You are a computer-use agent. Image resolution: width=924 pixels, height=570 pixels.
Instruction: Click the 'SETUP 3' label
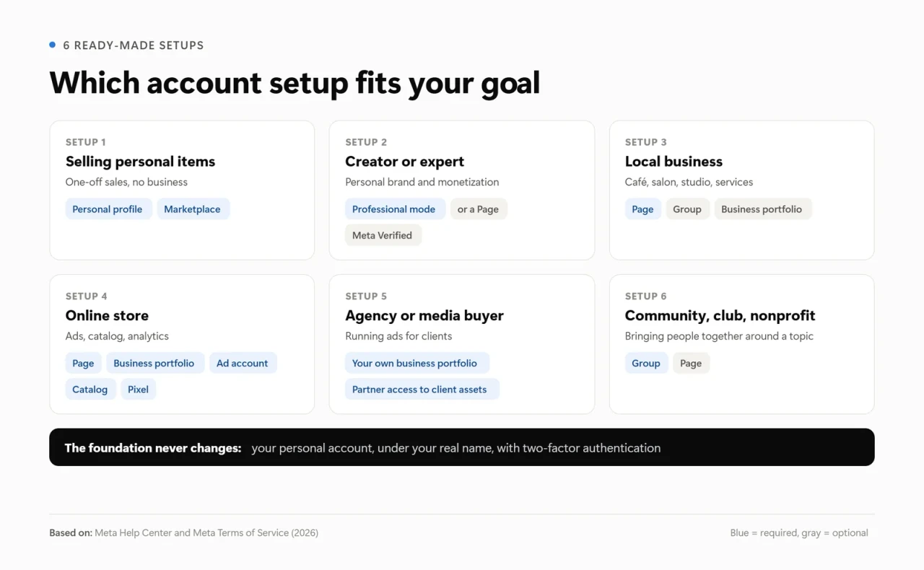click(x=646, y=142)
